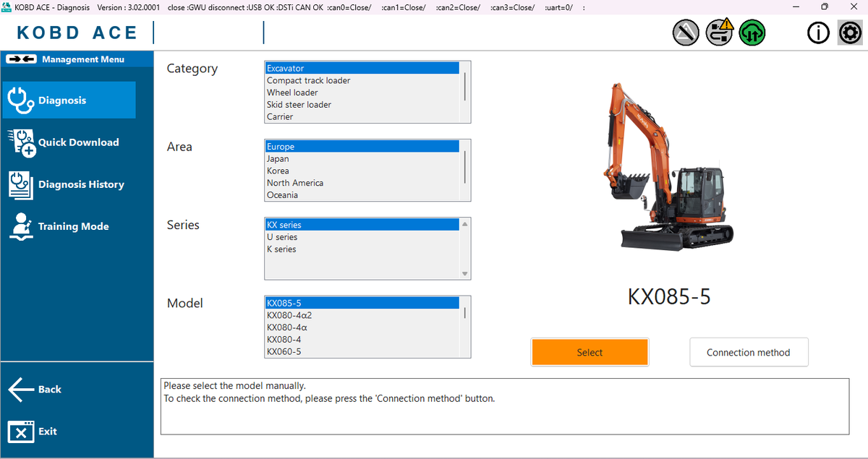Viewport: 868px width, 459px height.
Task: Click the Management Menu header label
Action: (83, 59)
